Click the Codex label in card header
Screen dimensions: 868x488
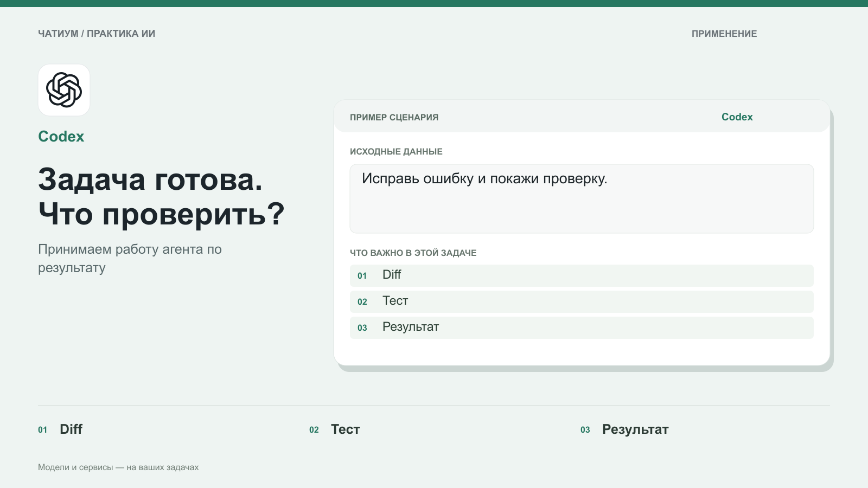click(737, 117)
